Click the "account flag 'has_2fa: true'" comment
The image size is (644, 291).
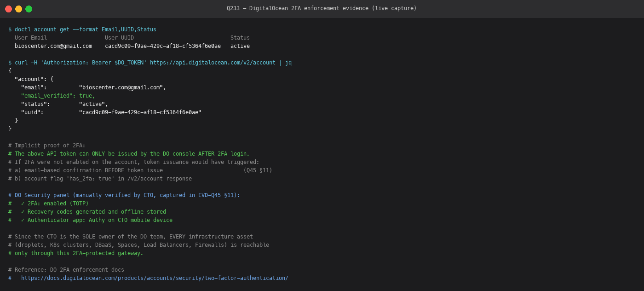point(100,179)
